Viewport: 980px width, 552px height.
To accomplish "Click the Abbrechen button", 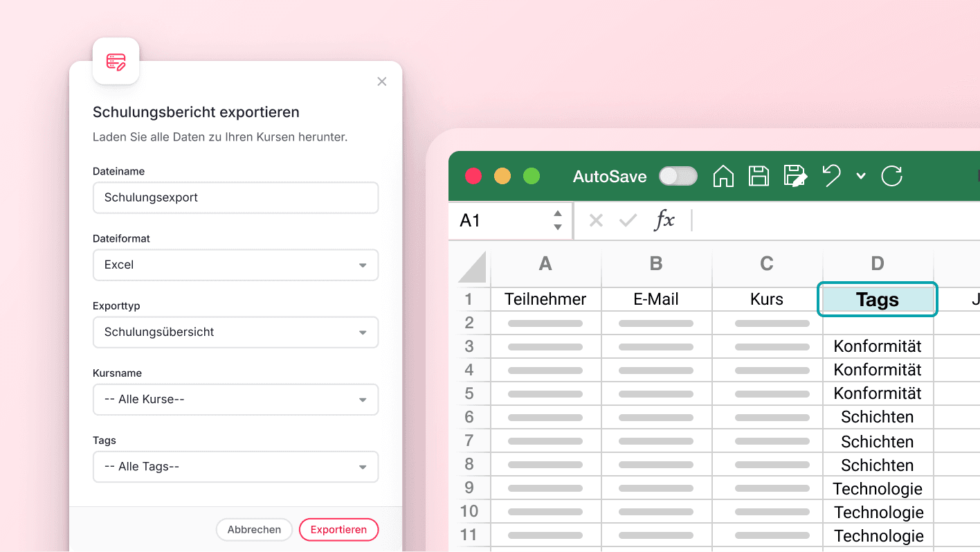I will (x=254, y=529).
